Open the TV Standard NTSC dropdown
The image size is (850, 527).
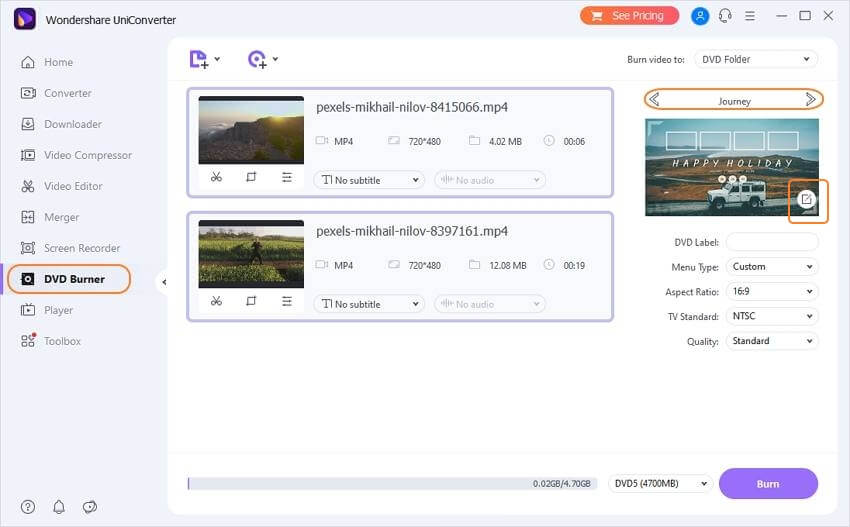point(772,316)
